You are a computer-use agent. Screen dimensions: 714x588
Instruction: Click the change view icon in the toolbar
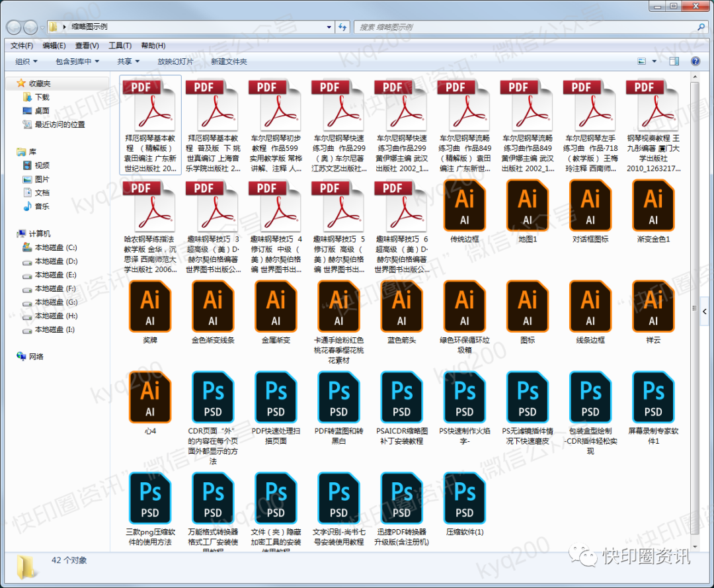641,61
